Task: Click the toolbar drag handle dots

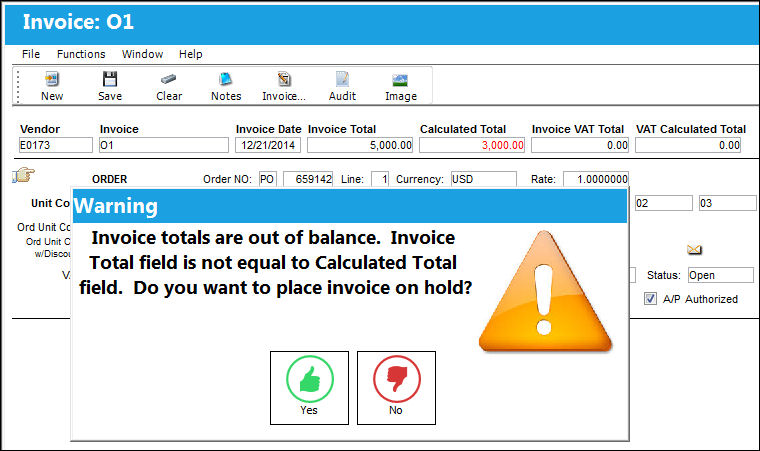Action: pyautogui.click(x=18, y=86)
